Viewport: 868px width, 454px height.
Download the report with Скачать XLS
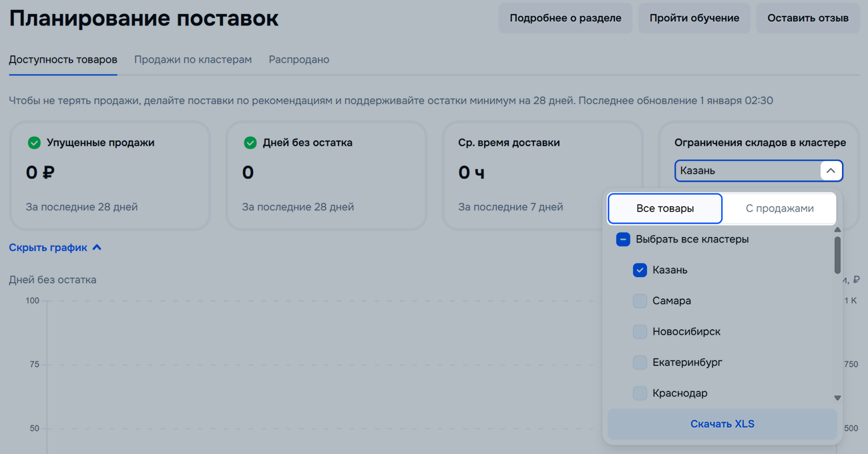click(x=722, y=424)
